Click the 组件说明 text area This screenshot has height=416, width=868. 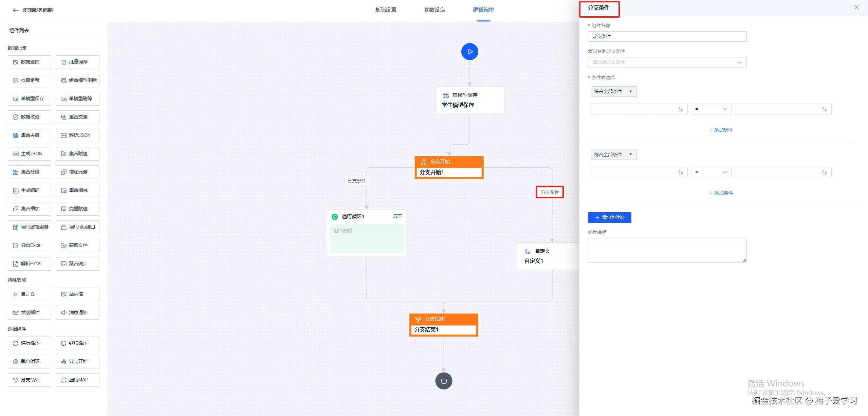[x=667, y=250]
